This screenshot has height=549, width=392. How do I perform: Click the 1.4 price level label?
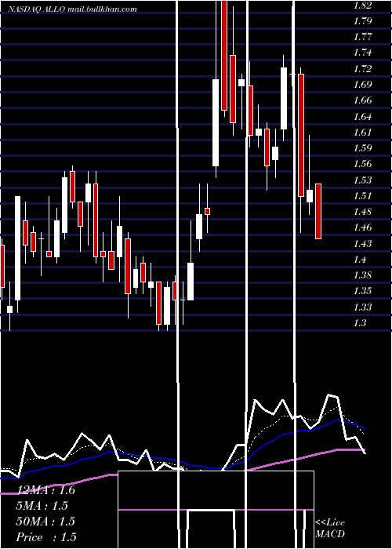coord(361,260)
